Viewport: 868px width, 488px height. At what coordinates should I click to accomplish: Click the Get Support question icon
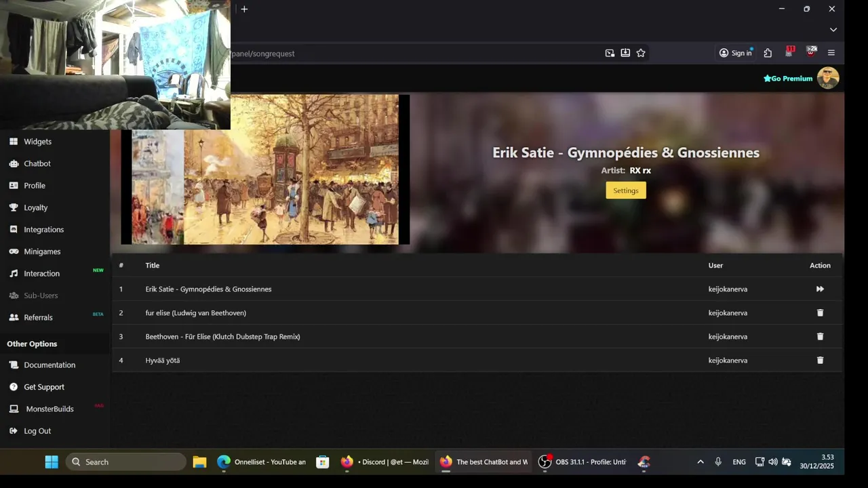14,387
